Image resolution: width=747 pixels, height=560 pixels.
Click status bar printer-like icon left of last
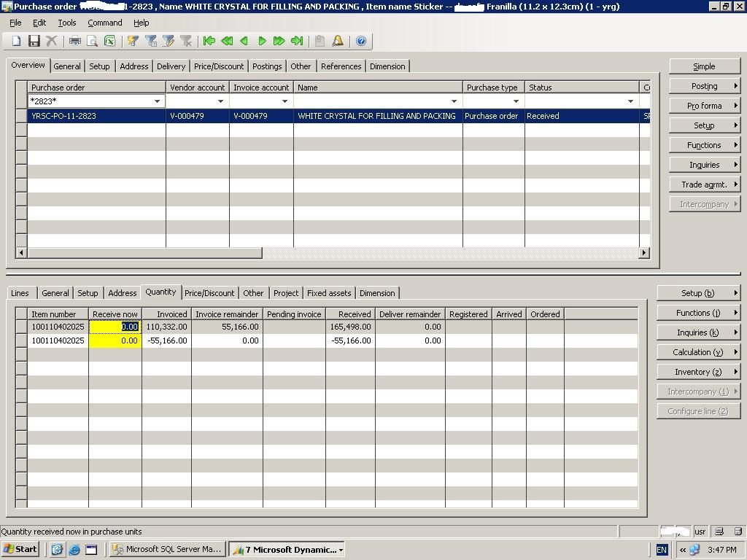point(720,532)
